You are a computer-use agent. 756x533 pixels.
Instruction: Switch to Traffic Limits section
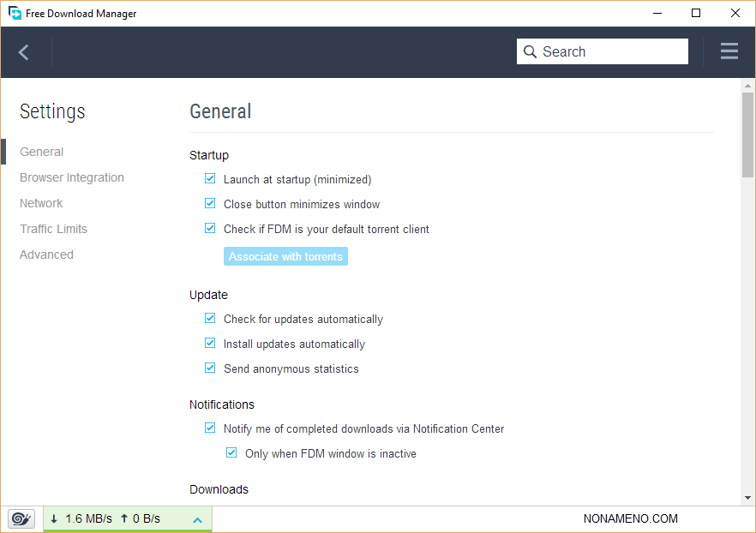pos(54,229)
